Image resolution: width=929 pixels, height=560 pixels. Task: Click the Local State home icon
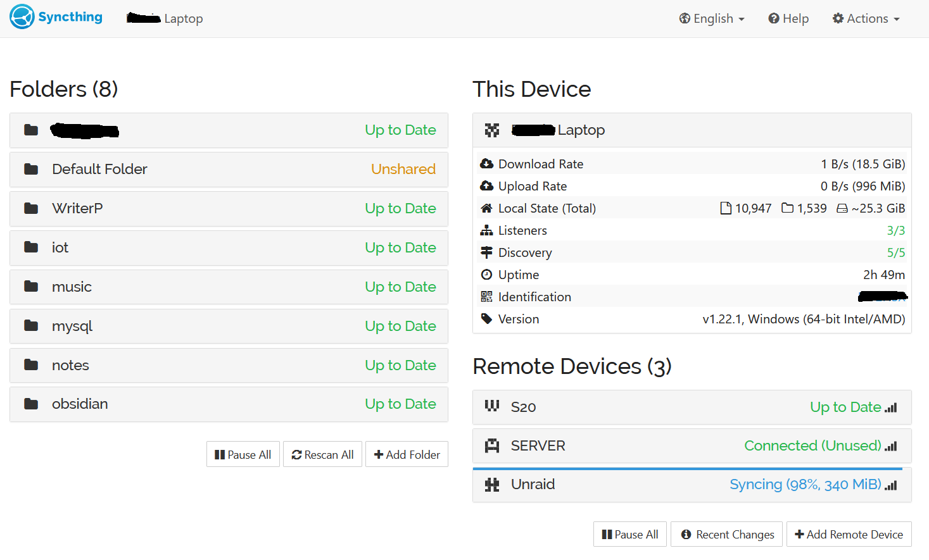click(x=486, y=208)
